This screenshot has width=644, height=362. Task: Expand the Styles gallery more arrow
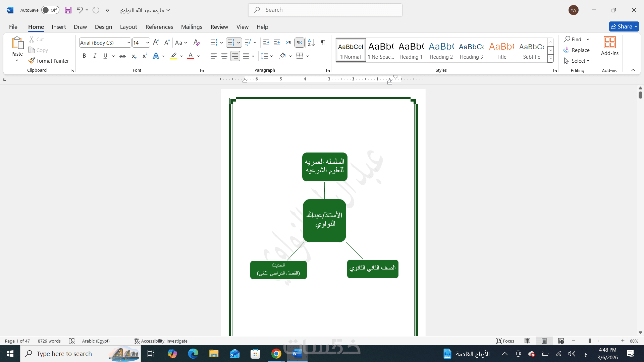click(550, 59)
